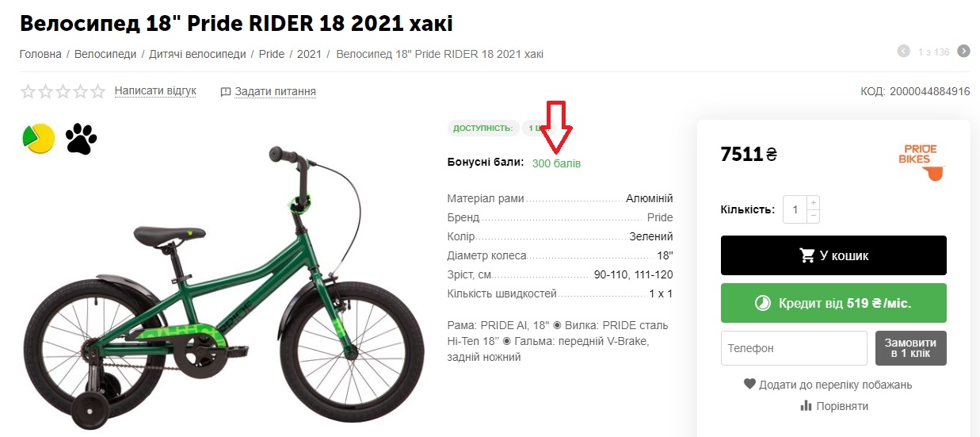980x437 pixels.
Task: Increase quantity with plus stepper
Action: tap(813, 203)
